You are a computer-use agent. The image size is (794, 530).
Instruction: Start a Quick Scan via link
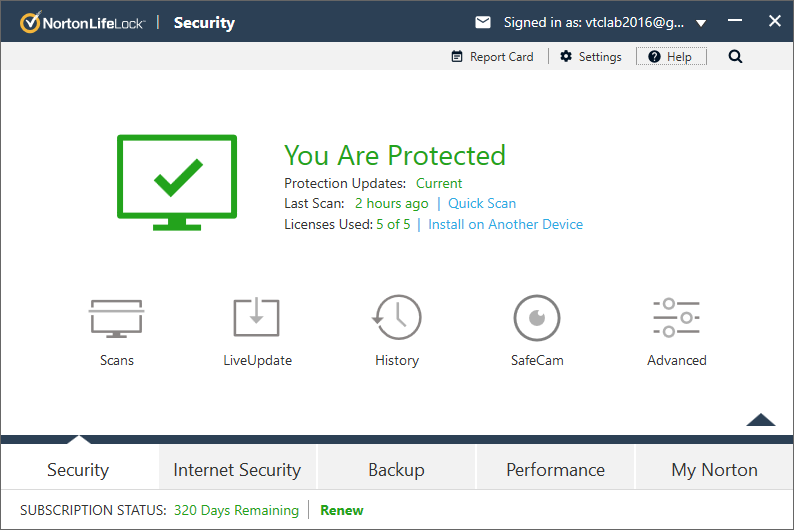click(x=482, y=203)
